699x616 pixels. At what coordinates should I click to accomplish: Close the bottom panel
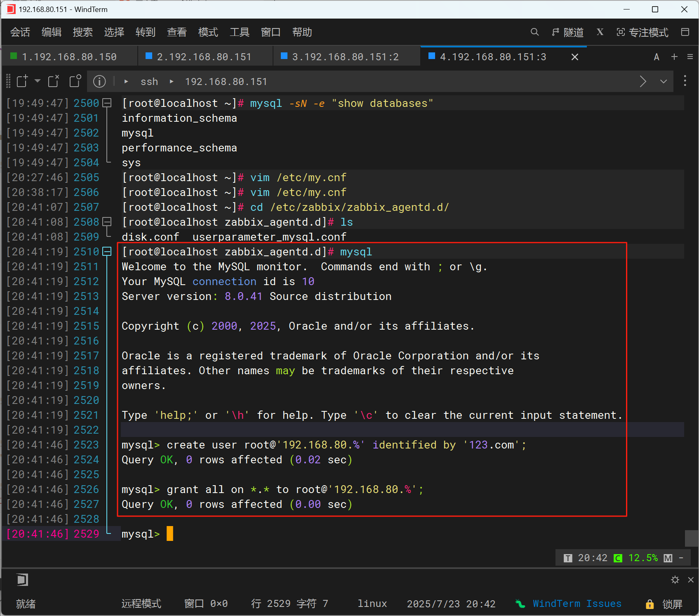pyautogui.click(x=691, y=580)
